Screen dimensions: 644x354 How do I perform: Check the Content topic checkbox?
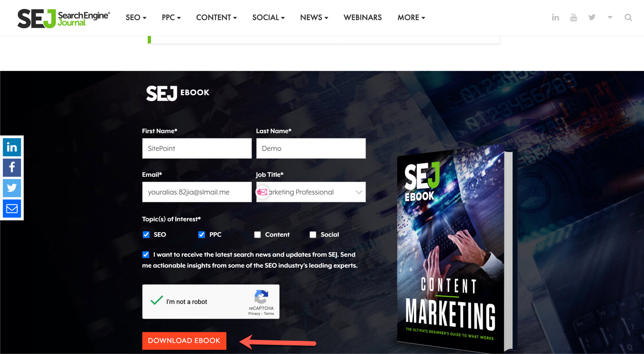pos(257,234)
